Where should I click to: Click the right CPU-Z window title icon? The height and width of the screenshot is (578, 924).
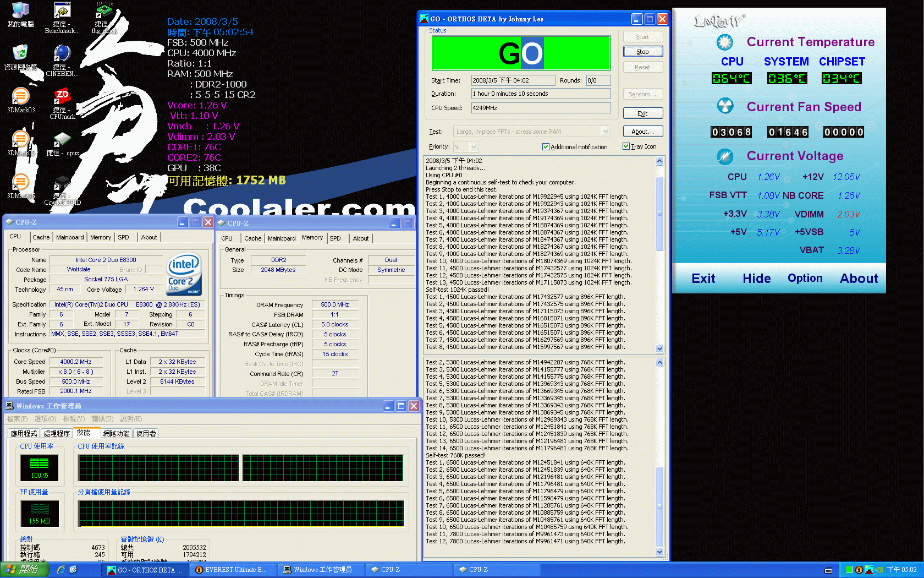pos(221,223)
